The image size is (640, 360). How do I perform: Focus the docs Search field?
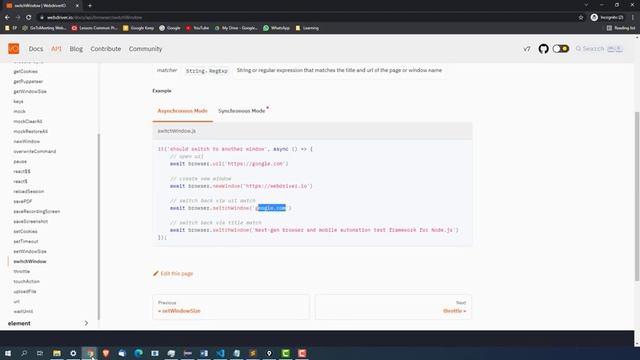tap(599, 49)
